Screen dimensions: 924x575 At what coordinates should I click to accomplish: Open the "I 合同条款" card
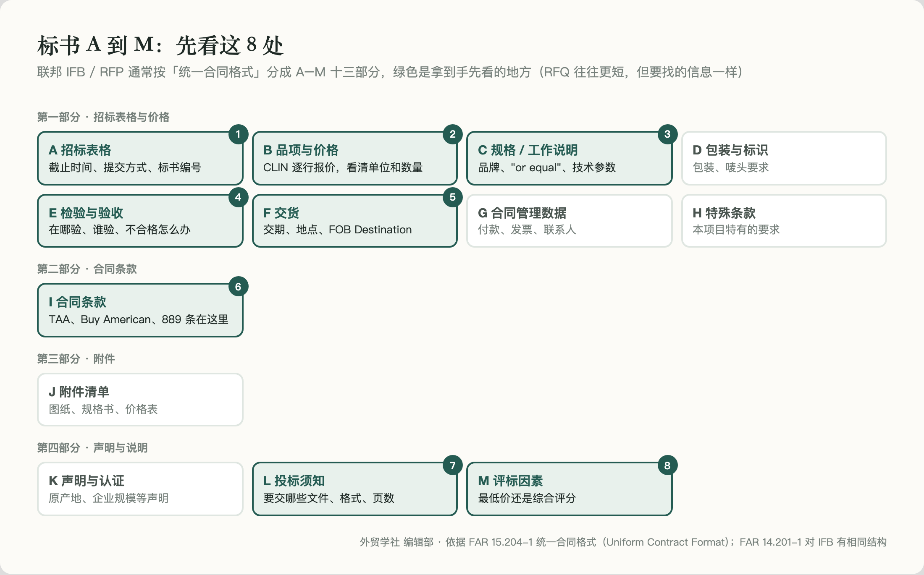140,310
